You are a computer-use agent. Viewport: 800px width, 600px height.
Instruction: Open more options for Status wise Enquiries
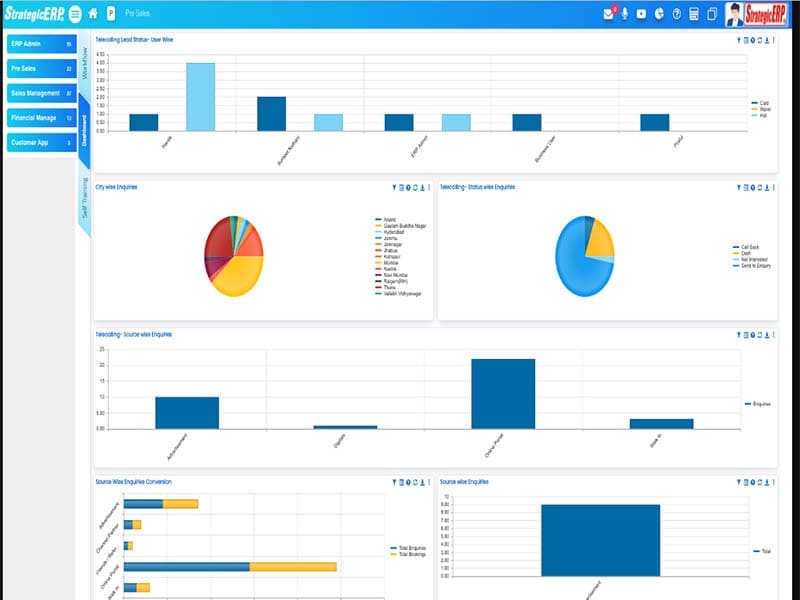tap(773, 187)
